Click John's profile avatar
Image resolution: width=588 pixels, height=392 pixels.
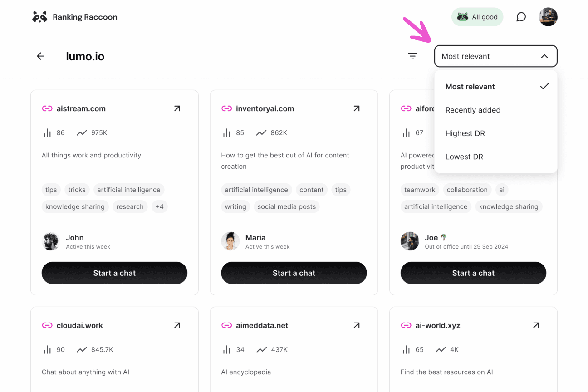(x=51, y=241)
